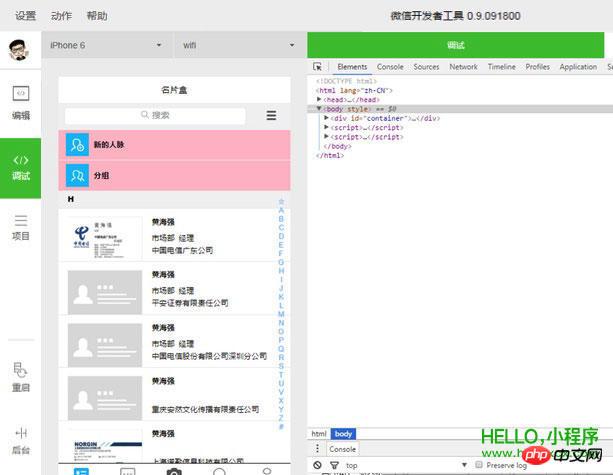Click the 分组 group icon
Image resolution: width=613 pixels, height=475 pixels.
click(77, 175)
